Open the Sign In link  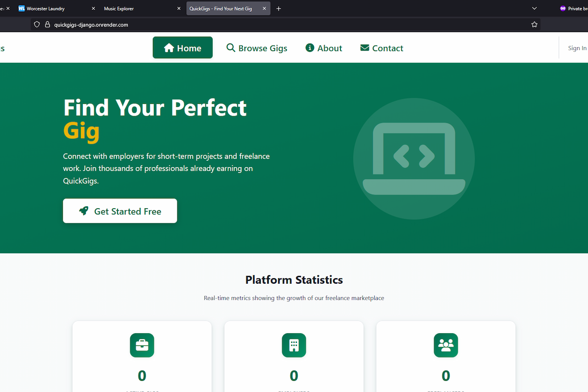point(577,48)
